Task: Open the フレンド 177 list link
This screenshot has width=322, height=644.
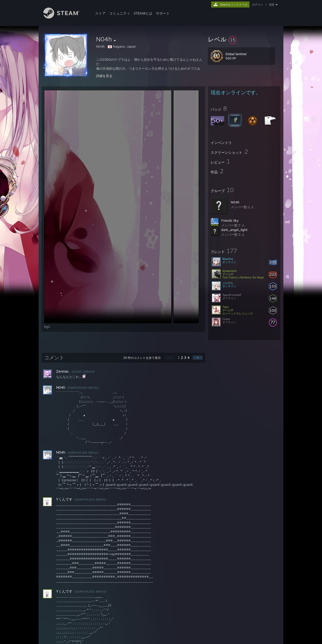Action: click(x=224, y=251)
